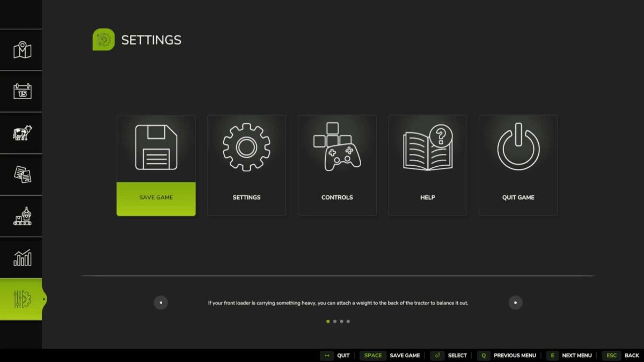This screenshot has height=362, width=644.
Task: Click SELECT in bottom key bar
Action: 457,356
